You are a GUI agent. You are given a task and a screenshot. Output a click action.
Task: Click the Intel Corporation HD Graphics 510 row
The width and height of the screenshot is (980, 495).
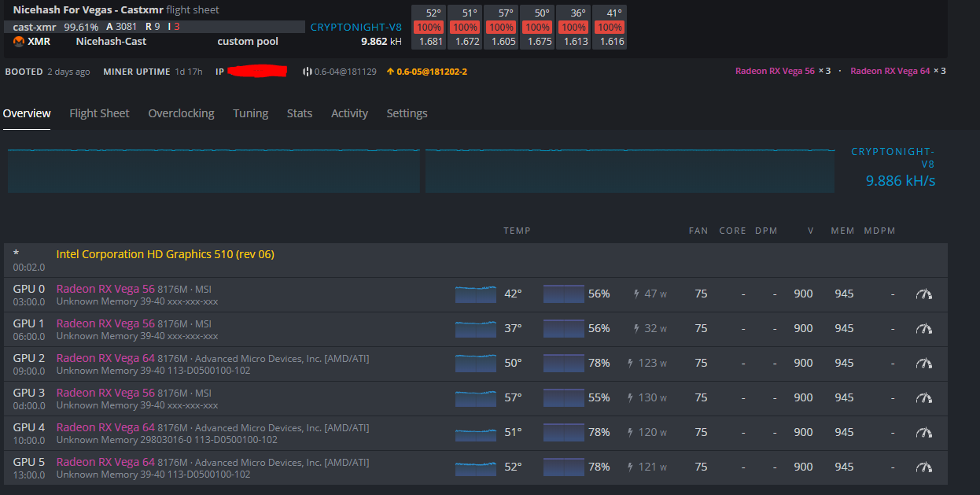pyautogui.click(x=476, y=260)
